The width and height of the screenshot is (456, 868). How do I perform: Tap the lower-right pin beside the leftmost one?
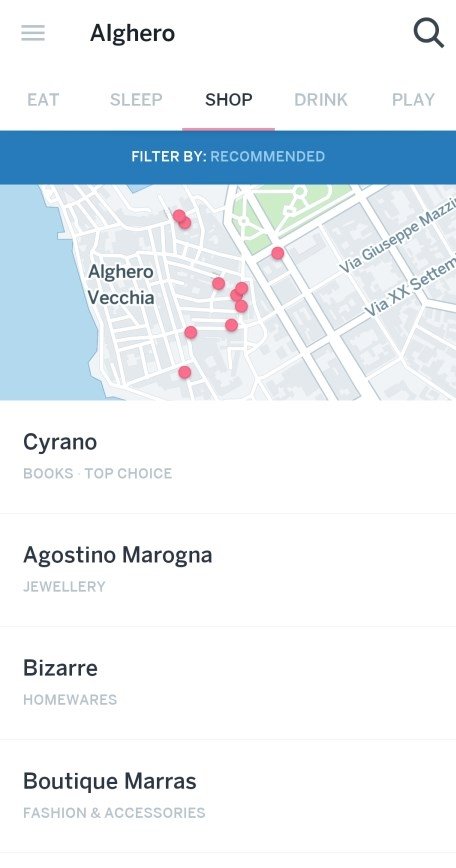pos(231,325)
